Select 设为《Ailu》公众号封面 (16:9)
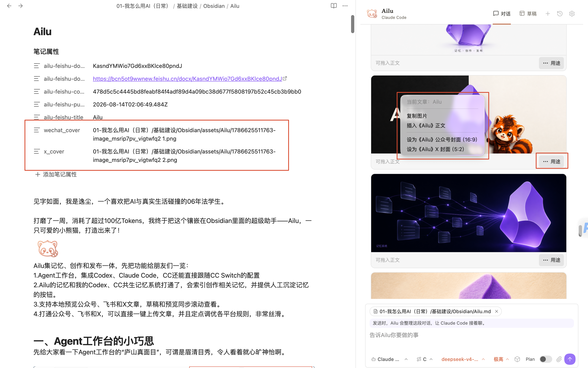 pos(442,139)
